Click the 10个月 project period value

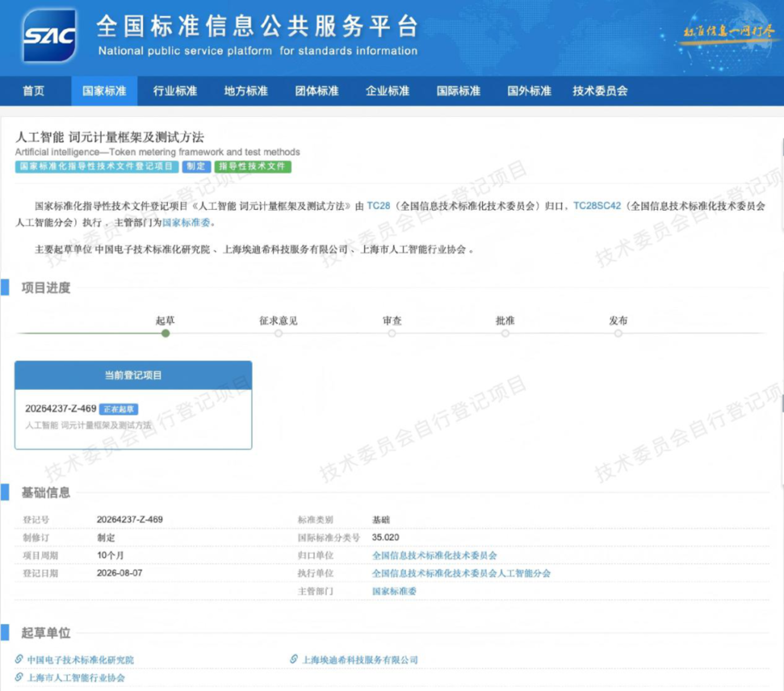point(111,555)
